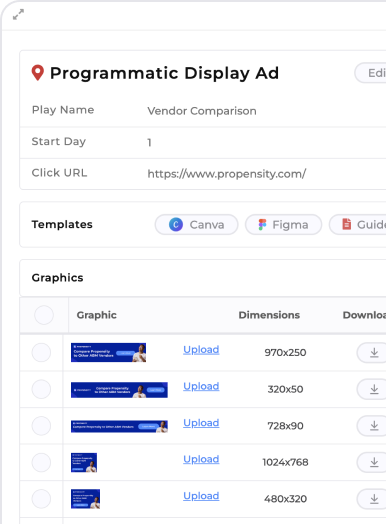The image size is (386, 524).
Task: Click the Templates label
Action: click(62, 224)
